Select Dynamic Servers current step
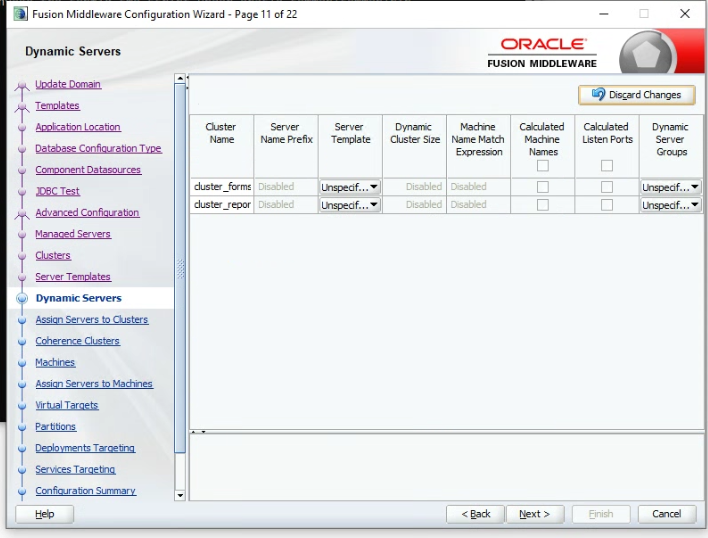The height and width of the screenshot is (538, 708). (79, 298)
